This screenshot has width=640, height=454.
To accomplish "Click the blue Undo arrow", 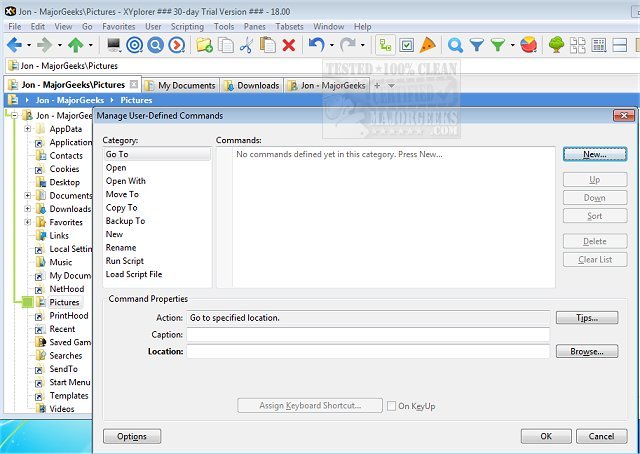I will (316, 45).
